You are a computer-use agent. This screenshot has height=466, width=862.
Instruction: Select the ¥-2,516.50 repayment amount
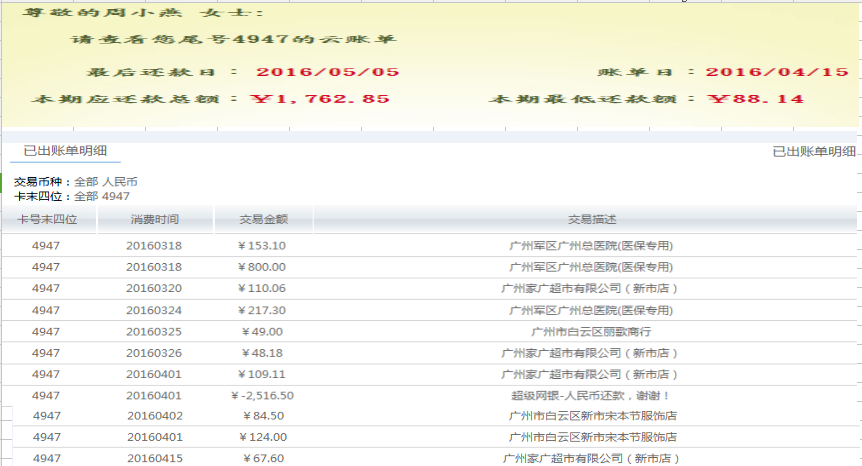[x=262, y=396]
